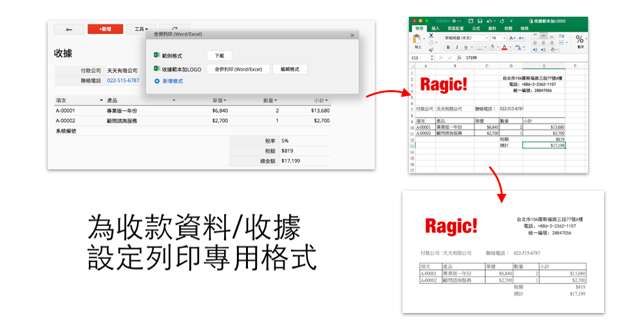Click the Increase Indent icon

point(544,50)
